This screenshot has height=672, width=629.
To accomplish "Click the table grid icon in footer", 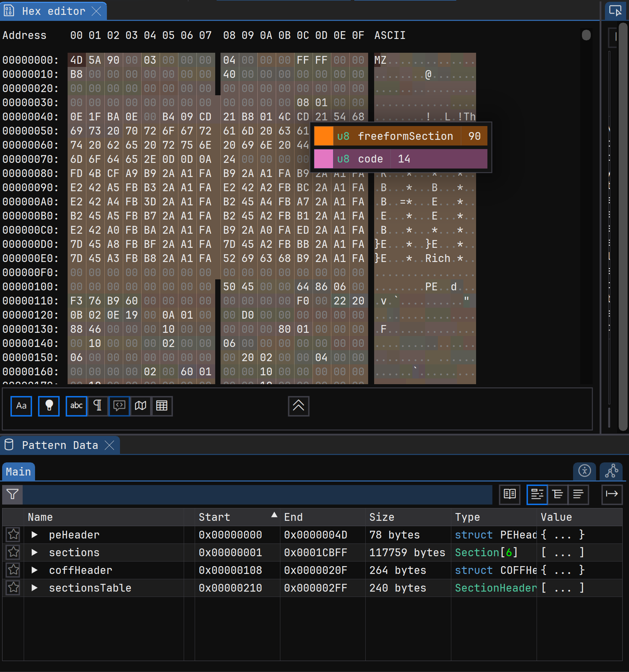I will [162, 406].
